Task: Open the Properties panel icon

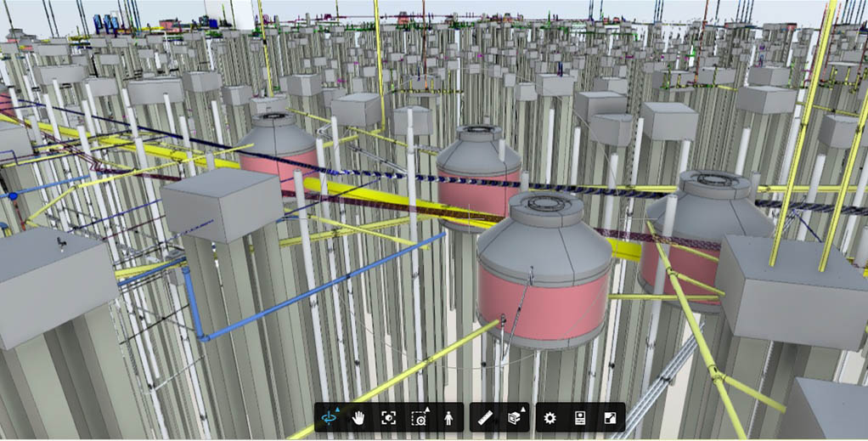Action: [x=580, y=417]
